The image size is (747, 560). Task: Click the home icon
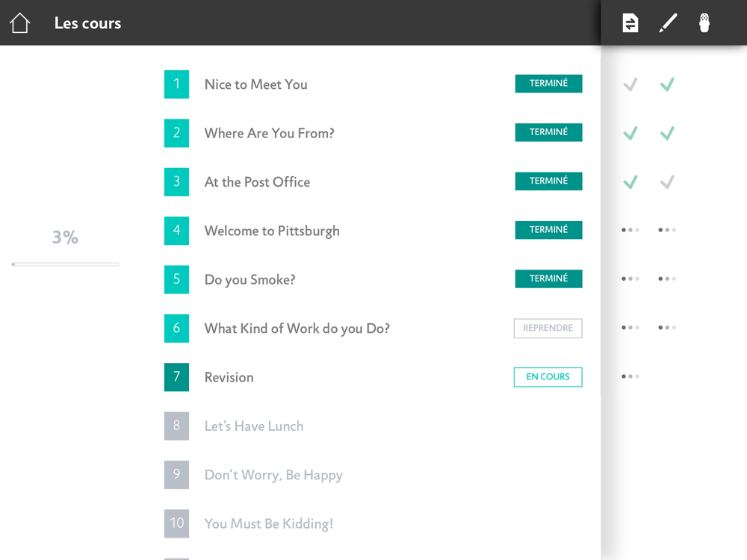20,23
